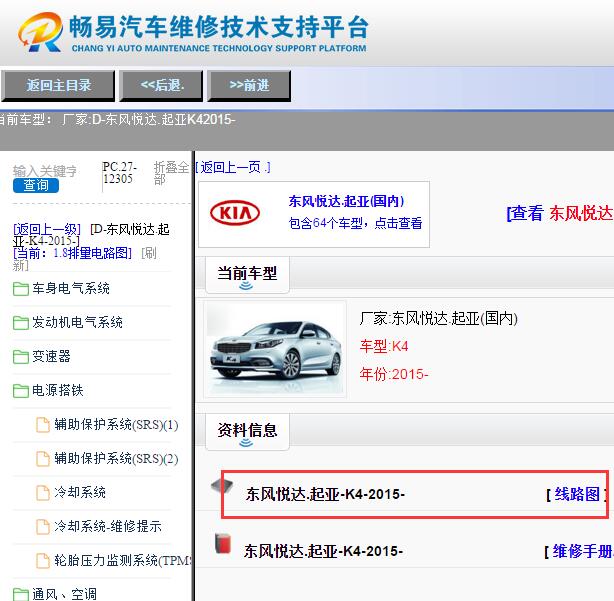The width and height of the screenshot is (614, 601).
Task: Click the 返回上一页 link
Action: click(x=233, y=168)
